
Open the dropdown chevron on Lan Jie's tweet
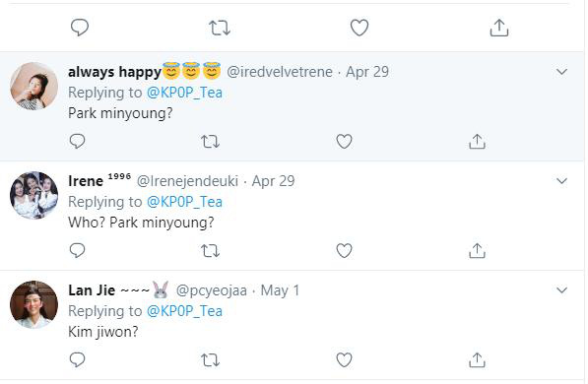pos(561,290)
